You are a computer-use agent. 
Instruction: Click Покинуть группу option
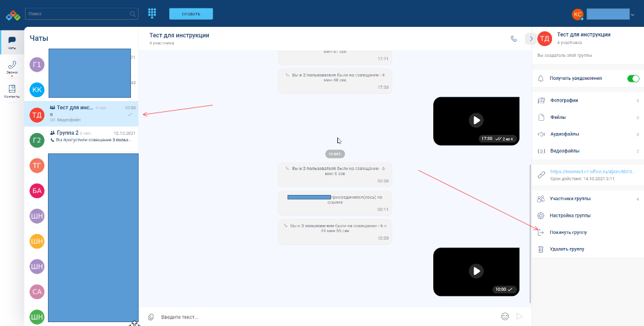click(x=568, y=233)
